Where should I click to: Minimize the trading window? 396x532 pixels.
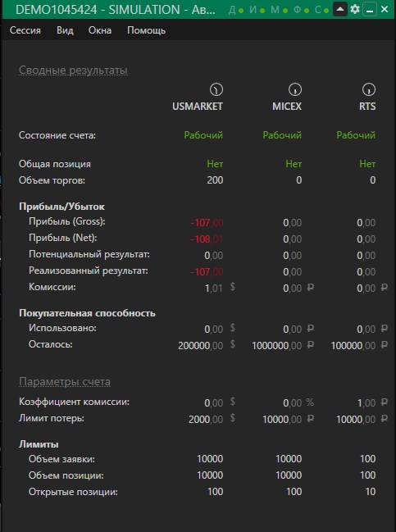pyautogui.click(x=370, y=9)
